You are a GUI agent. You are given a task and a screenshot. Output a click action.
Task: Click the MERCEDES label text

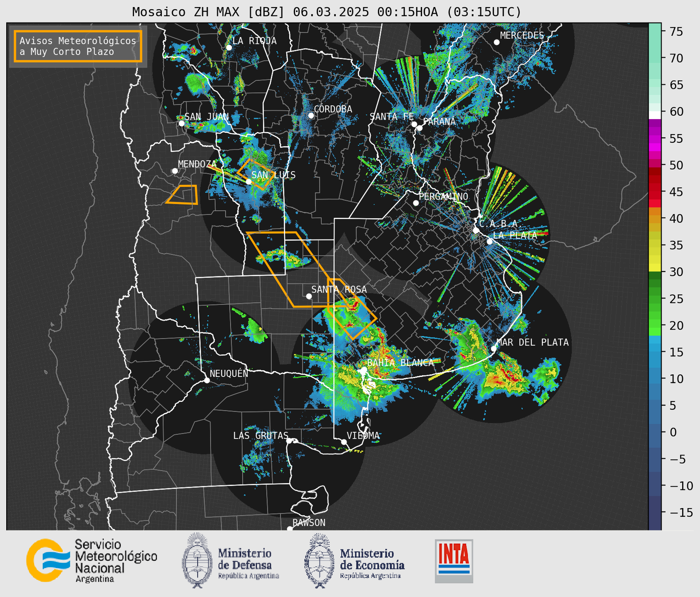pyautogui.click(x=522, y=35)
